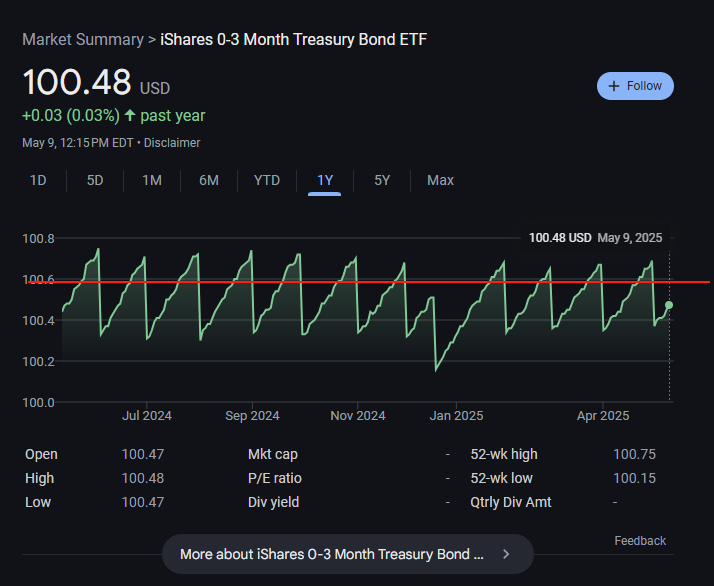Click the green endpoint dot on chart
Screen dimensions: 714x586
click(669, 305)
